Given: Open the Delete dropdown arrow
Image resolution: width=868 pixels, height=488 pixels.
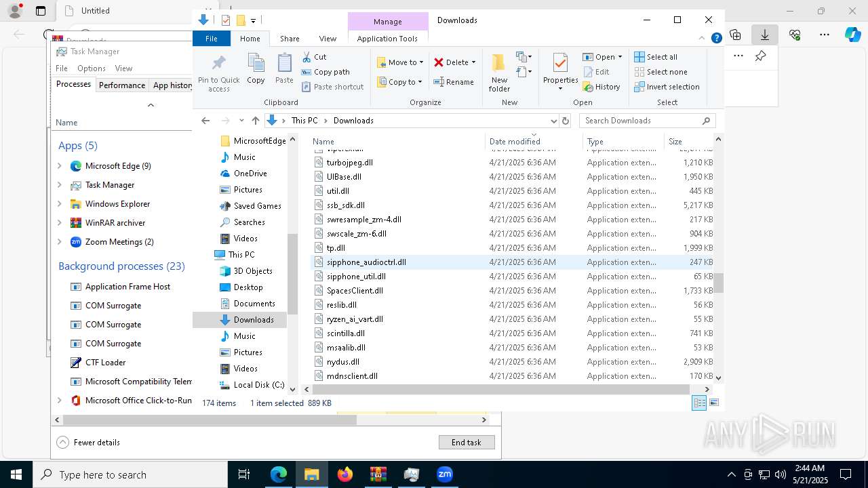Looking at the screenshot, I should (473, 62).
